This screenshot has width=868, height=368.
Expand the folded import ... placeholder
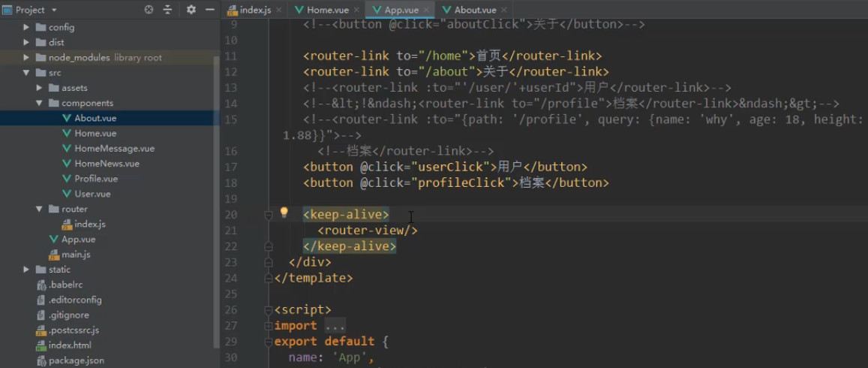[335, 326]
